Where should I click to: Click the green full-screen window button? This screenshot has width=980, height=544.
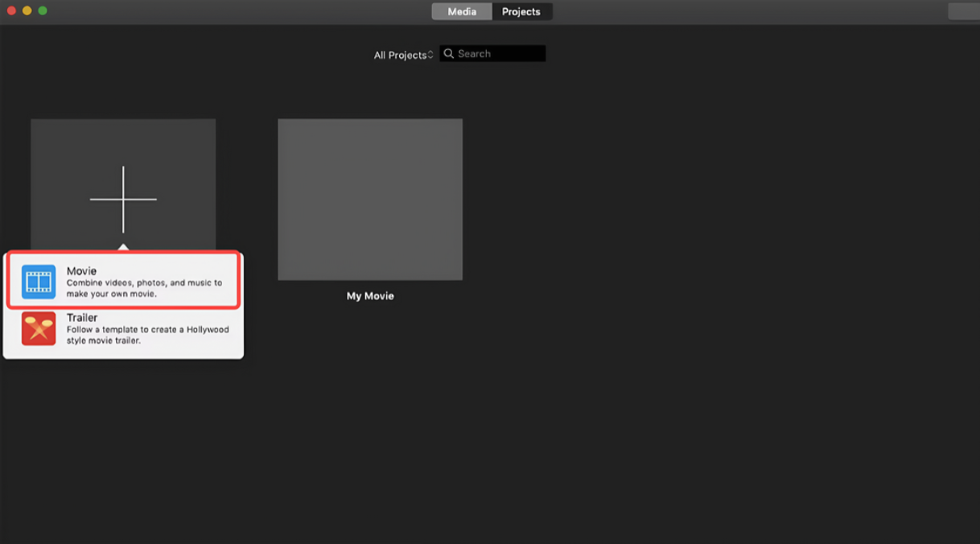(x=43, y=10)
